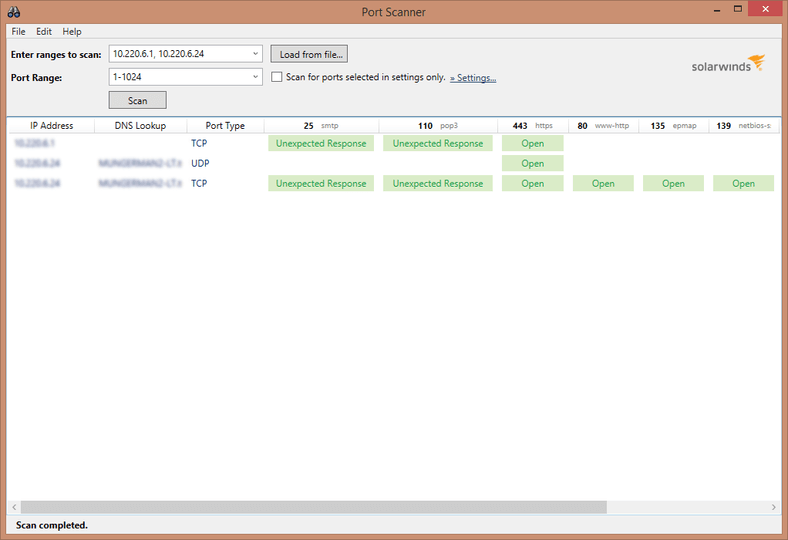Open the Settings link
The width and height of the screenshot is (788, 540).
[473, 78]
